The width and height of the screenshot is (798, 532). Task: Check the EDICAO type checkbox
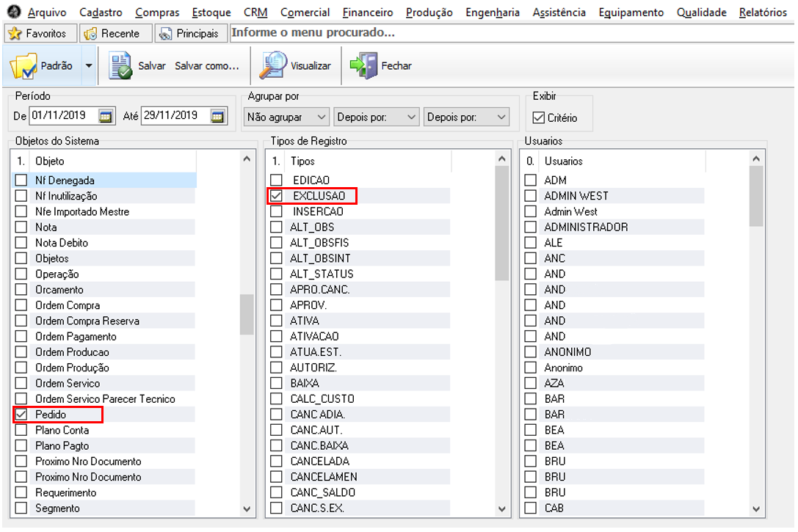pos(276,180)
